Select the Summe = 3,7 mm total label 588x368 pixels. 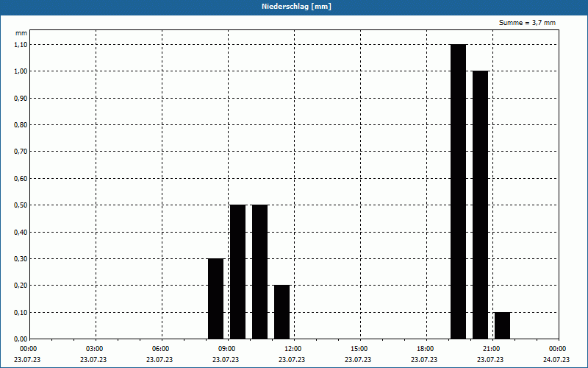(527, 23)
